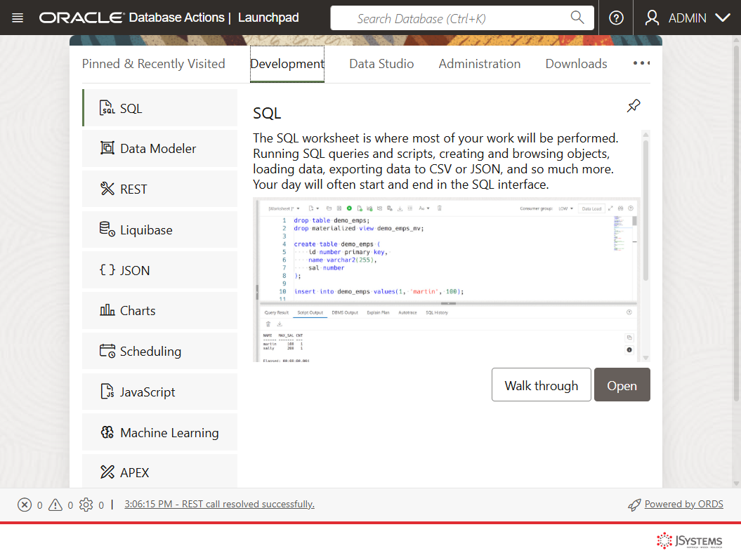Select the Charts bar icon
Viewport: 741px width, 560px height.
(107, 309)
